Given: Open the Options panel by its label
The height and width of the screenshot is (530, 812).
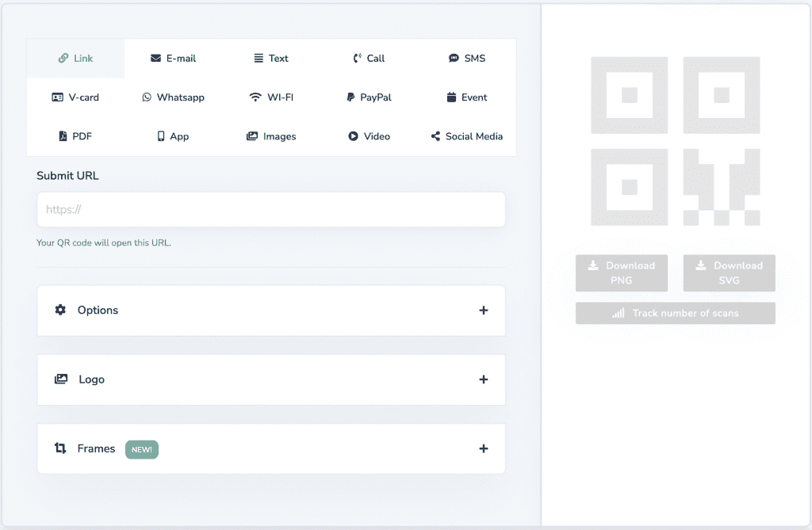Looking at the screenshot, I should 98,310.
